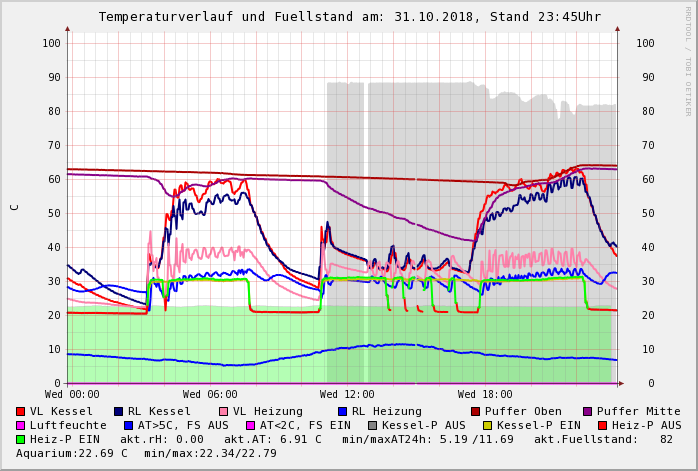Click the red Heiz-P AUS legend swatch
The height and width of the screenshot is (471, 698).
[x=602, y=426]
